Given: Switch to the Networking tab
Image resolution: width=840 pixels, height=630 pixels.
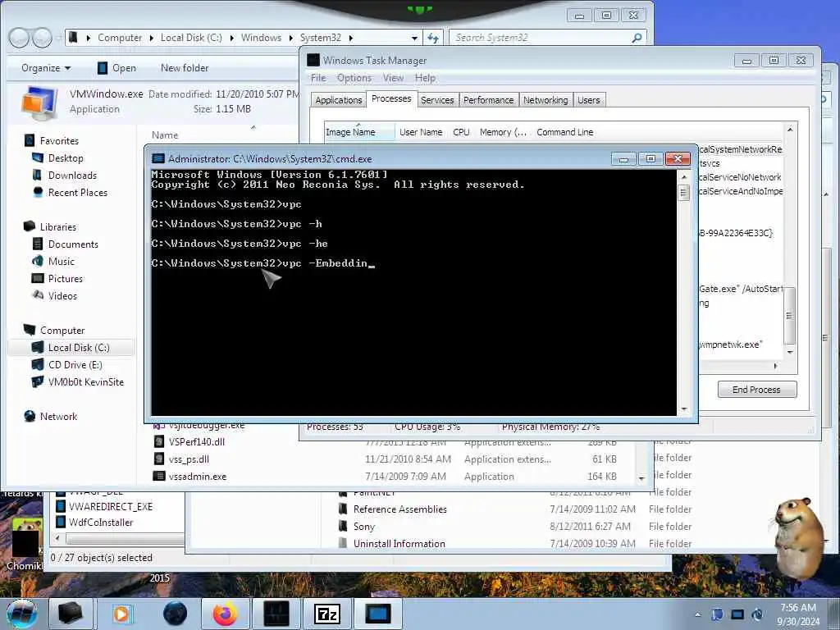Looking at the screenshot, I should (546, 100).
